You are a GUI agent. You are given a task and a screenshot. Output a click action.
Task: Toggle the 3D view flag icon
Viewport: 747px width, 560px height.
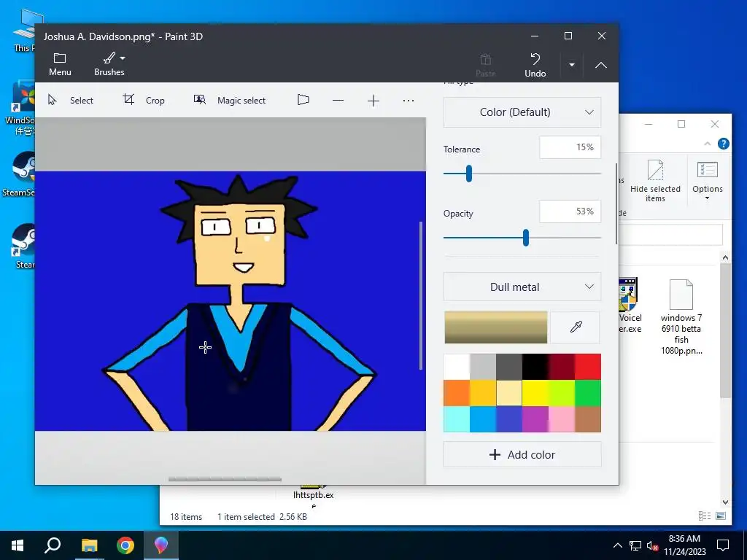click(303, 100)
